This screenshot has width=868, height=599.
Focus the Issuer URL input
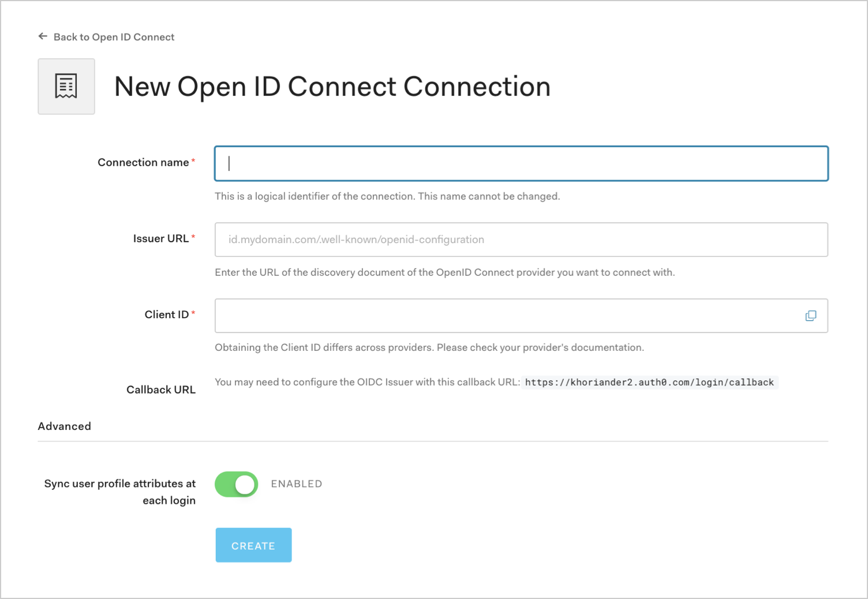[x=519, y=239]
